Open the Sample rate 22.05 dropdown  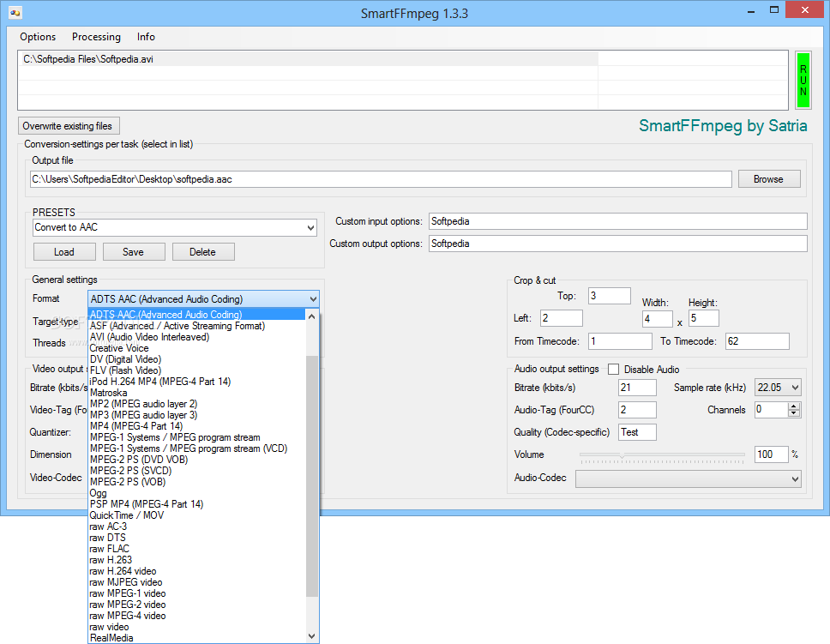pyautogui.click(x=778, y=388)
